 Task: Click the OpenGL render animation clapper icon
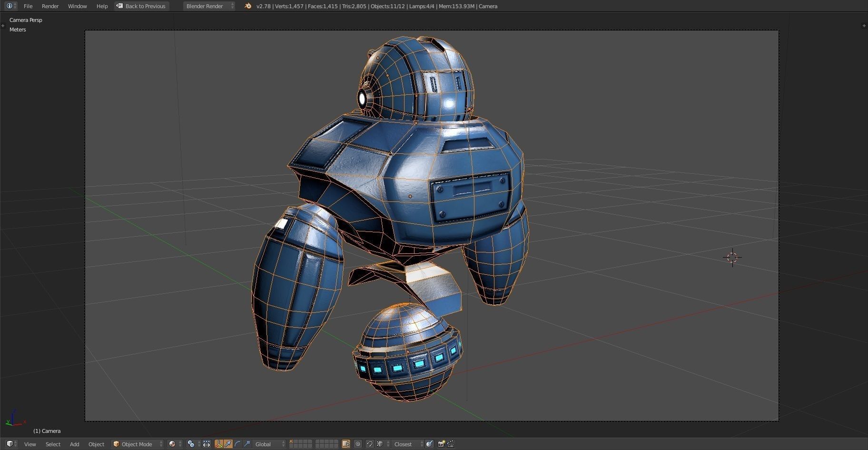[451, 444]
